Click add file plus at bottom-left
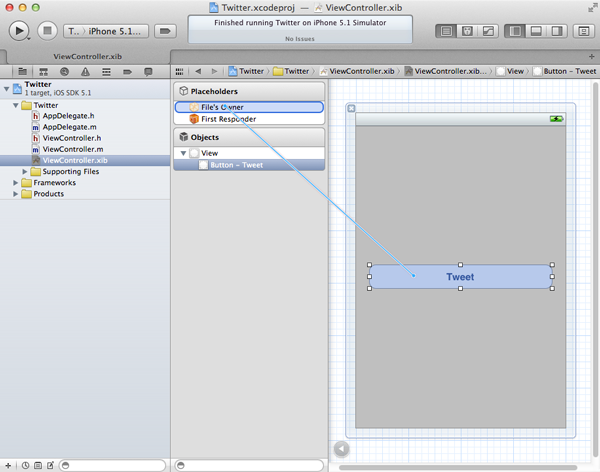 click(x=8, y=465)
